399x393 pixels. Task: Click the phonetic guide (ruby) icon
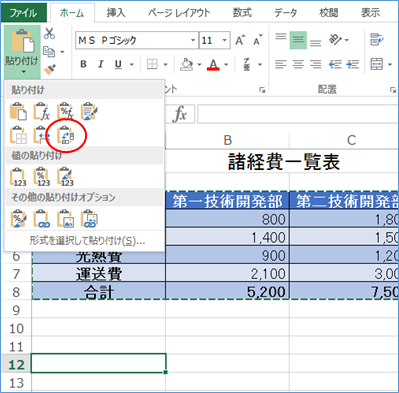tap(247, 64)
